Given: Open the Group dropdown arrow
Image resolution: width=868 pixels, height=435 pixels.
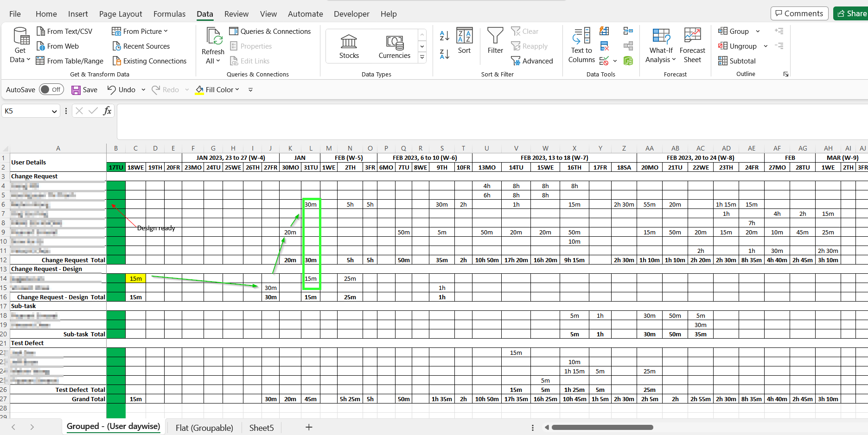Looking at the screenshot, I should [x=758, y=31].
